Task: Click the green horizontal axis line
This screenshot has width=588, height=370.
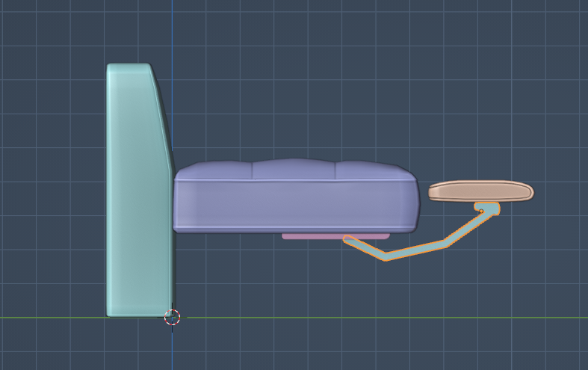Action: click(374, 318)
